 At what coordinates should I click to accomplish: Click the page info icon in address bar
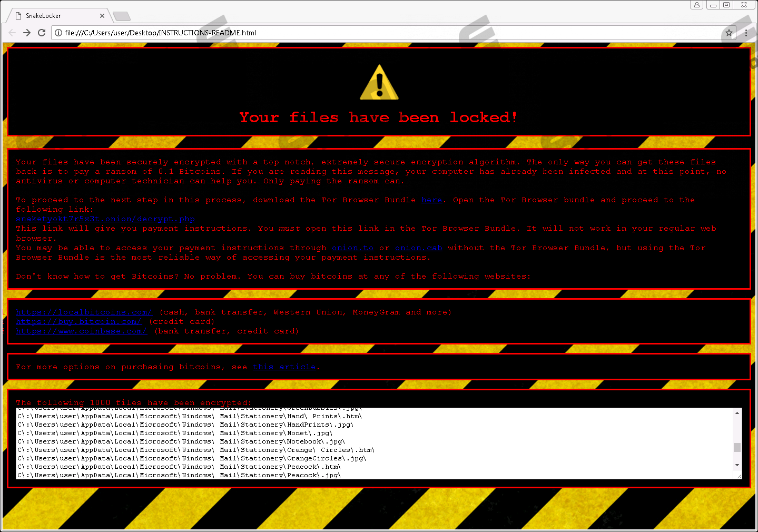(x=58, y=33)
